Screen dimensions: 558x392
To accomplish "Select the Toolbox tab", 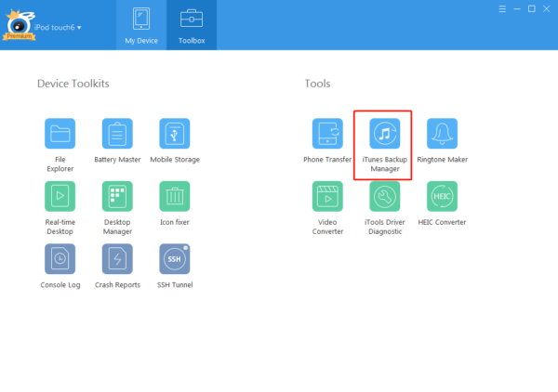I will coord(192,25).
